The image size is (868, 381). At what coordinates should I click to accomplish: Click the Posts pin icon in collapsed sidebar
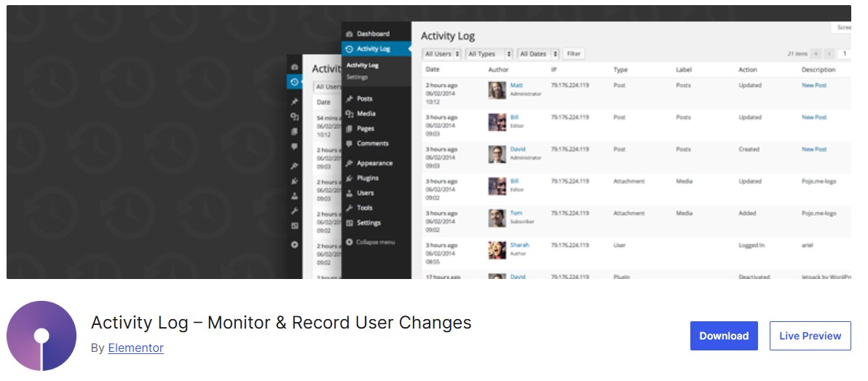pos(294,102)
